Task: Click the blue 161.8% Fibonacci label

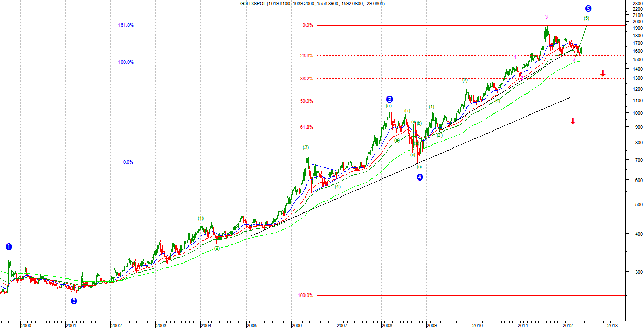Action: pyautogui.click(x=126, y=25)
